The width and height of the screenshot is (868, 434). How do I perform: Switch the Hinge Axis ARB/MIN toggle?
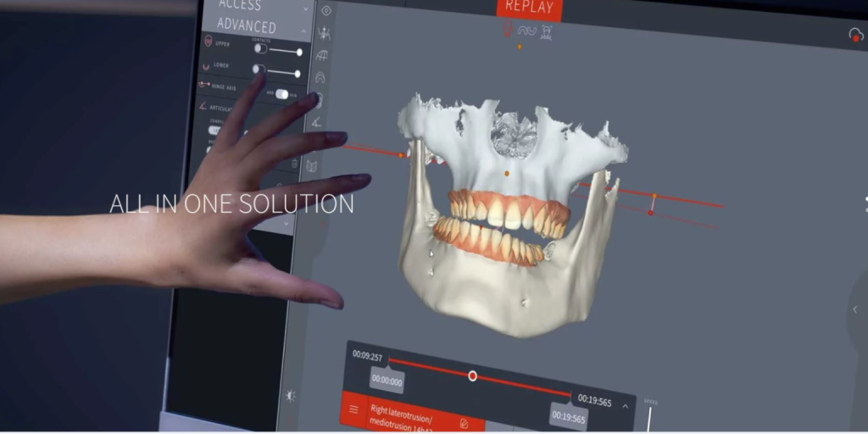coord(281,94)
